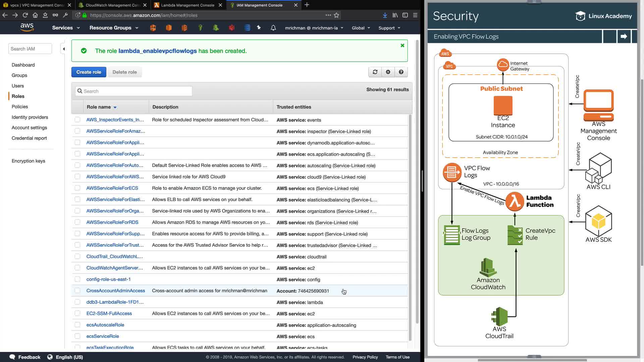
Task: Open the table settings gear icon
Action: 388,72
